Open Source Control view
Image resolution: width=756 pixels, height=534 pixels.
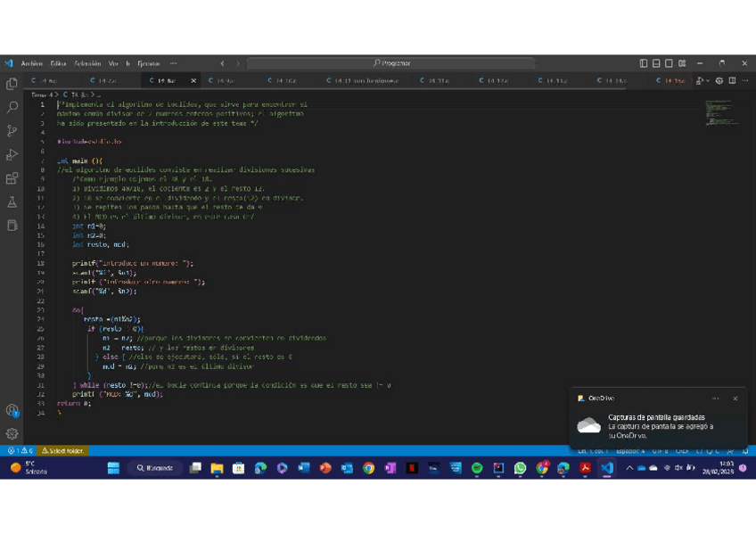tap(12, 131)
